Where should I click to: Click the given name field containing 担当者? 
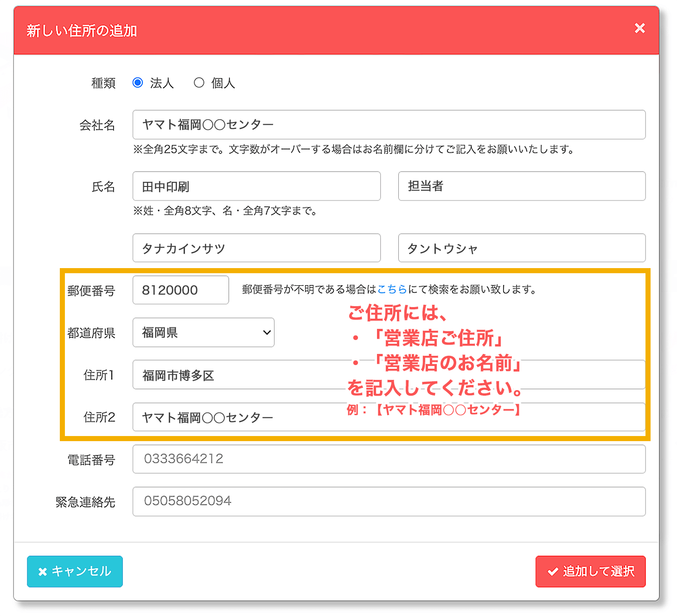click(x=522, y=186)
